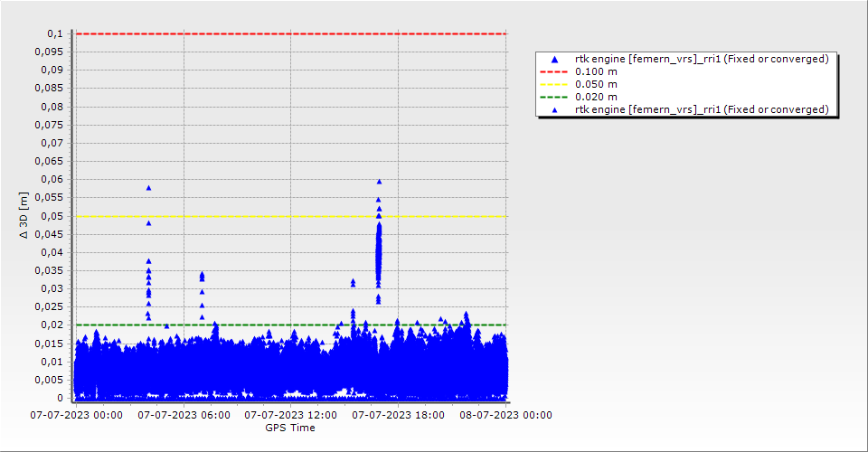This screenshot has width=868, height=452.
Task: Click the 07-07-2023 12:00 x-axis tick label
Action: pos(290,415)
